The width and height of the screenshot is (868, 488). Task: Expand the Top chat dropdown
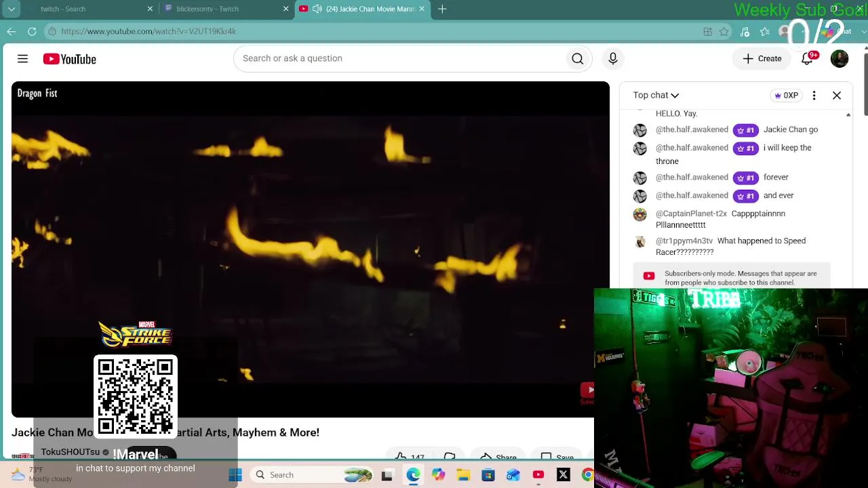[x=656, y=96]
